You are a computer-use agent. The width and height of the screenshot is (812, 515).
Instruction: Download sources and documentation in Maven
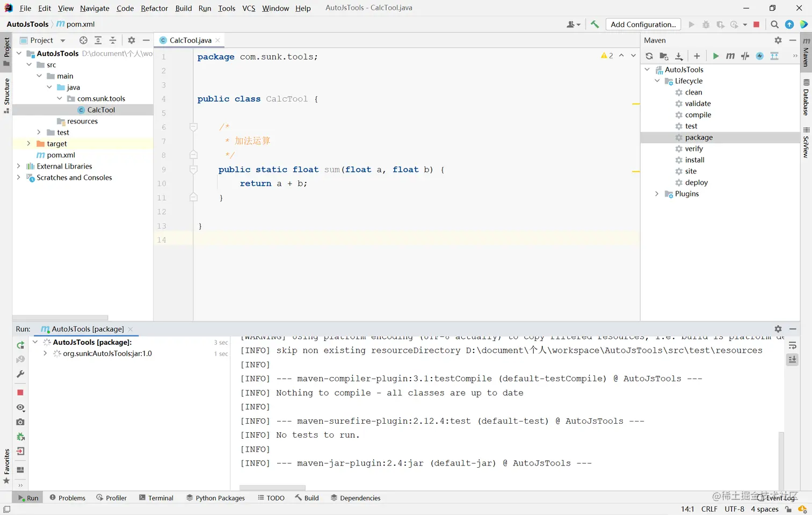pos(679,56)
